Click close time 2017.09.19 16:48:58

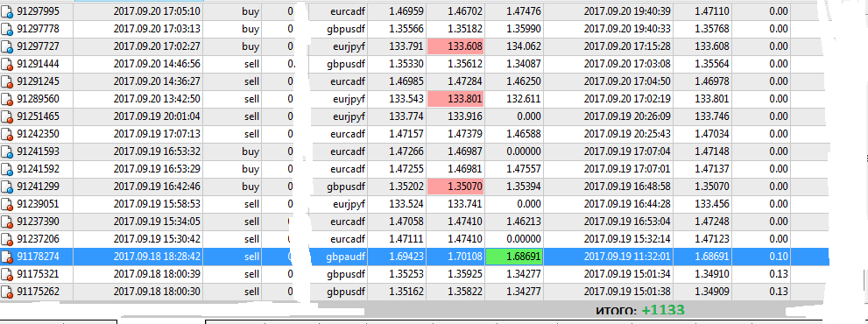pos(627,187)
